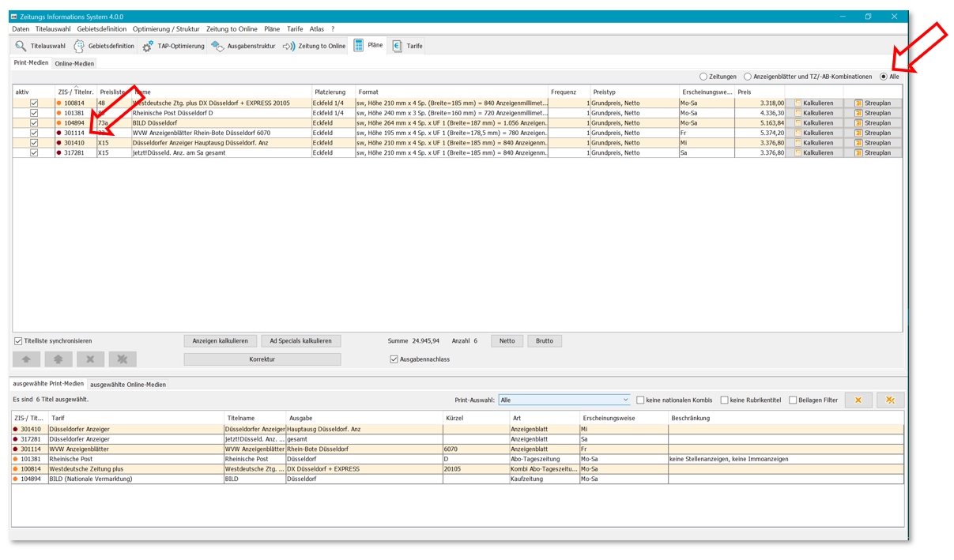954x560 pixels.
Task: Click the single orange X remove icon
Action: (858, 400)
